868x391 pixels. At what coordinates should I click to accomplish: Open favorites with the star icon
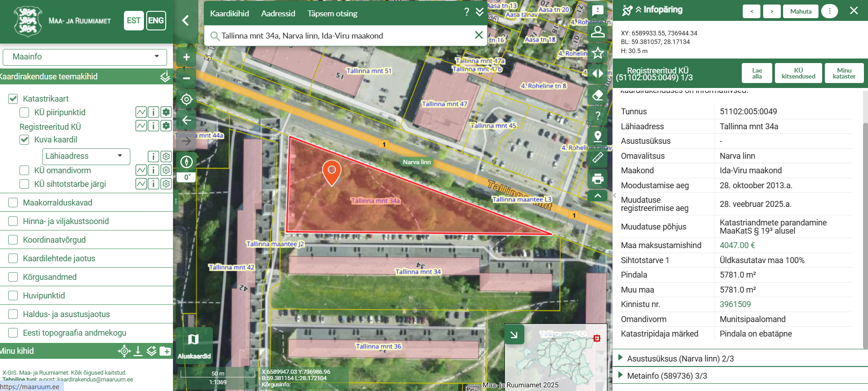coord(598,53)
